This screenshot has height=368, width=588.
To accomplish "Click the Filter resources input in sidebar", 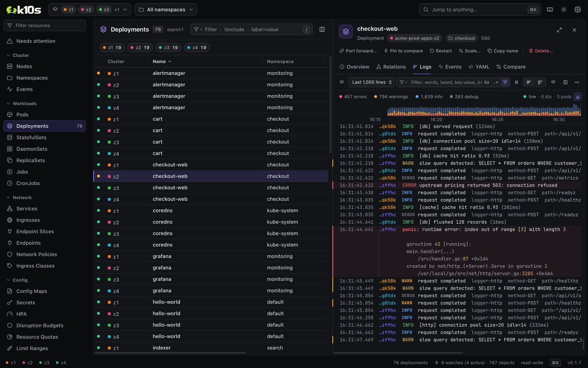I will coord(45,25).
